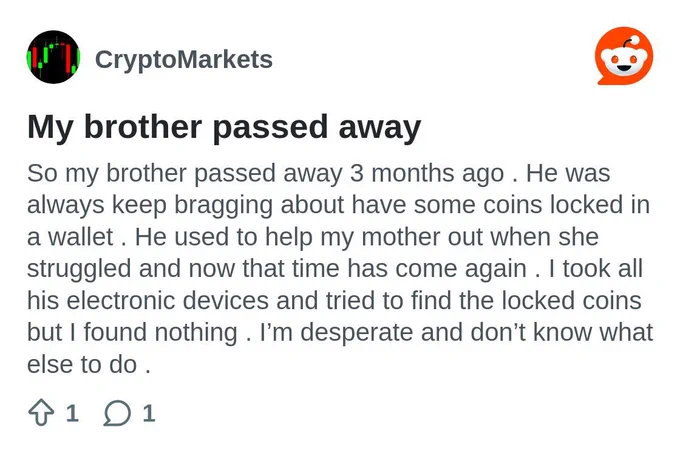Click the final line 'else to do .'

pyautogui.click(x=89, y=364)
